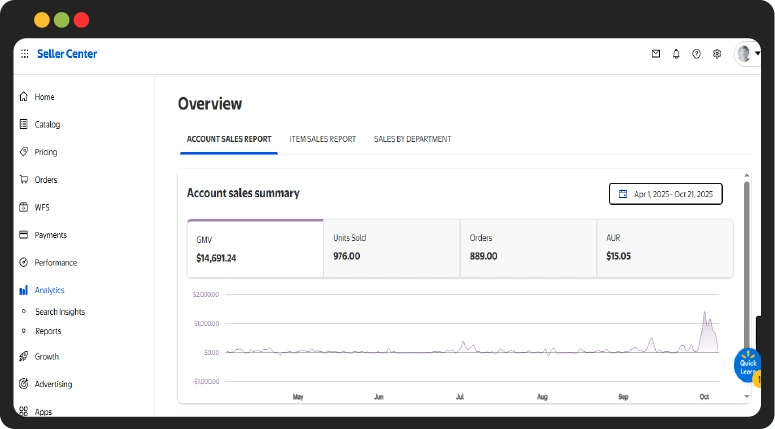Select the Orders metric card

528,248
